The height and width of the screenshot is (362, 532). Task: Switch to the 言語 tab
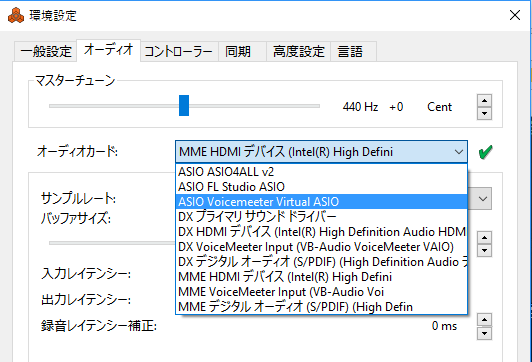[354, 52]
